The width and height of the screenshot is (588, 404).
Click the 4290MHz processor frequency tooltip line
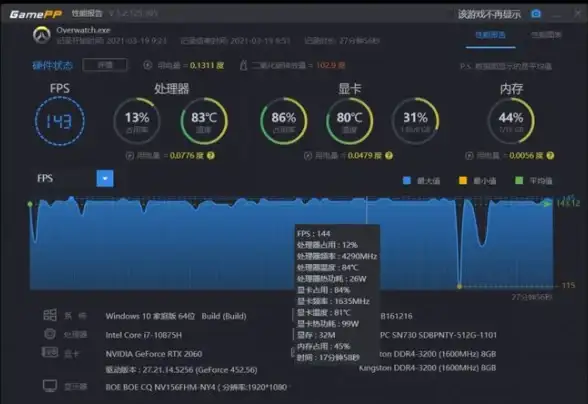(x=337, y=256)
